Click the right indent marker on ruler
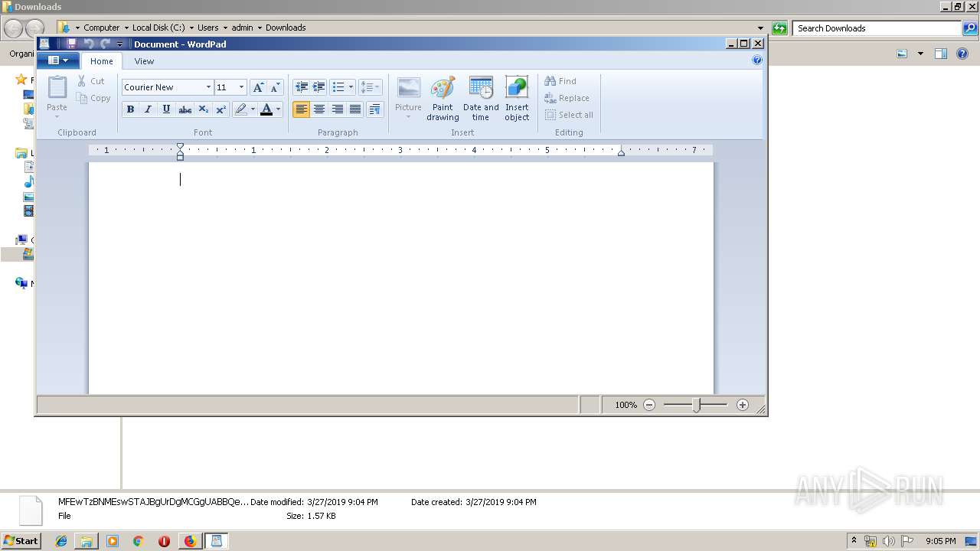980x551 pixels. 621,152
